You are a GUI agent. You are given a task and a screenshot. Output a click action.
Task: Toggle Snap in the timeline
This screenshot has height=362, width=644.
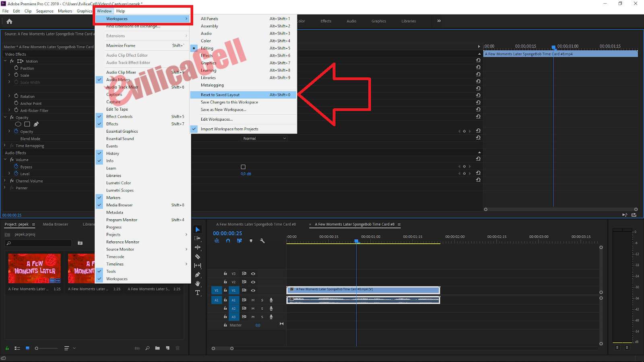228,241
